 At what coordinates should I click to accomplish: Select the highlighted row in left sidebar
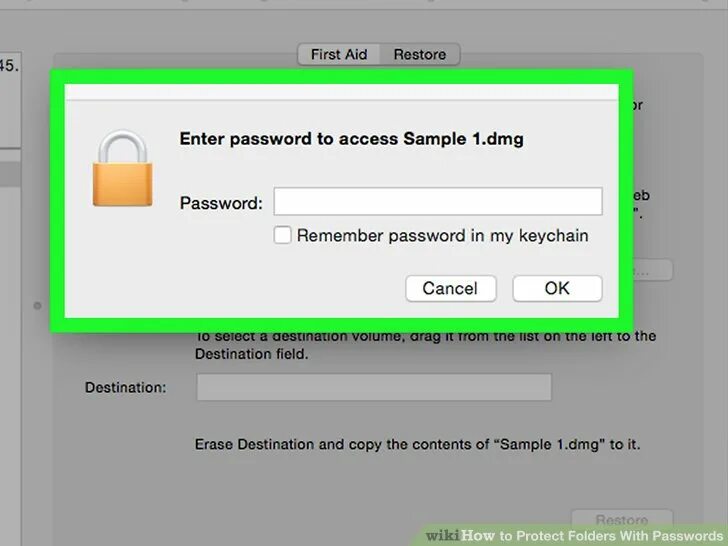coord(10,174)
